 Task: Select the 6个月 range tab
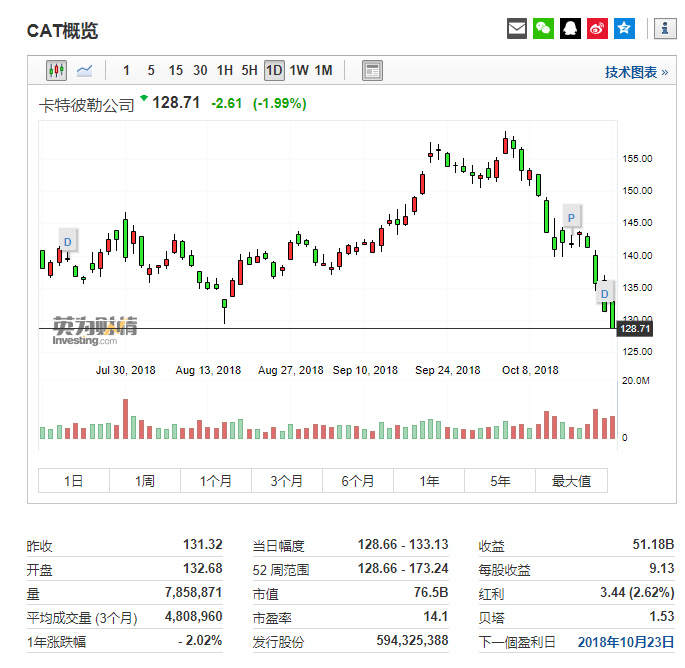coord(358,481)
